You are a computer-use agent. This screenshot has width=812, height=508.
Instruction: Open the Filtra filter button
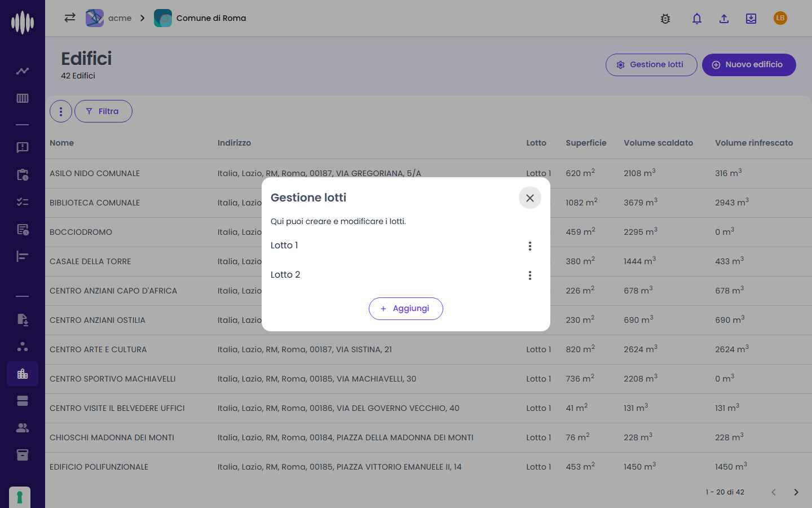(x=103, y=111)
